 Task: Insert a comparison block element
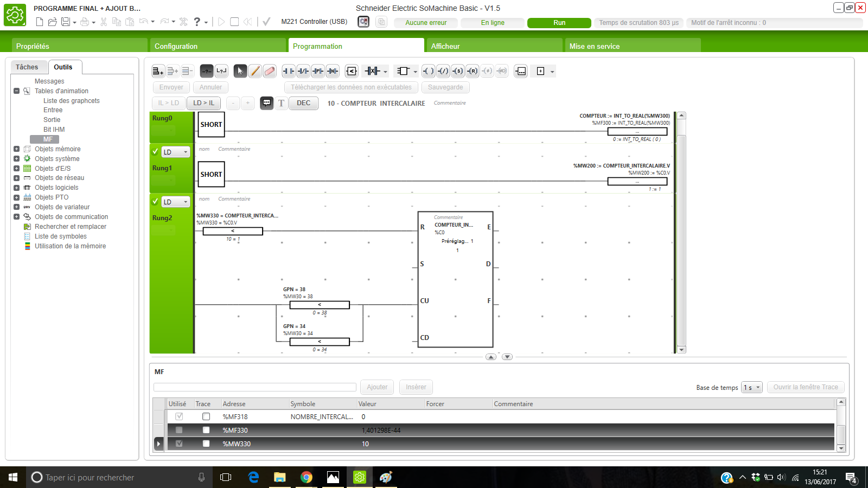[352, 71]
